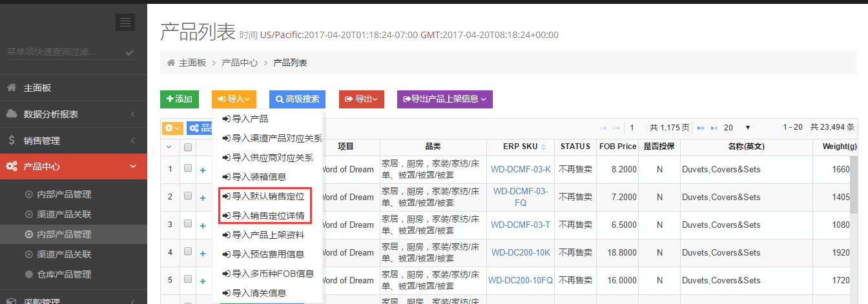Open the first 渠道产品关联 sidebar item

point(64,214)
